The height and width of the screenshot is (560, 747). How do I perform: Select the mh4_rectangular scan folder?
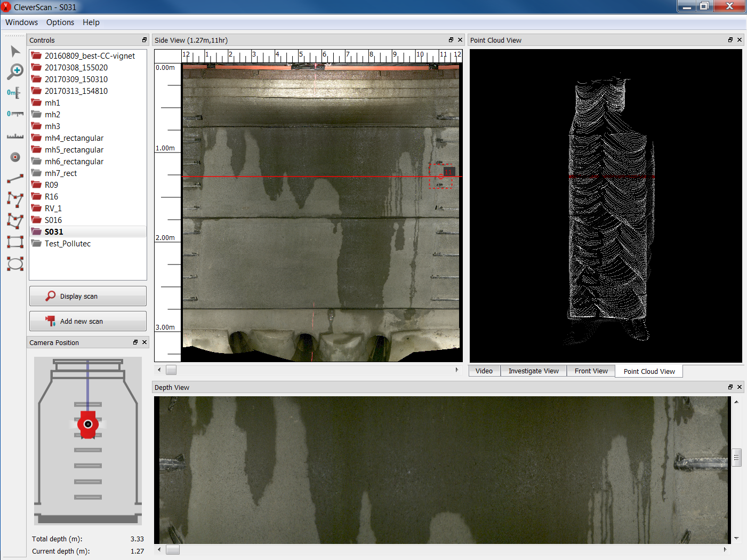tap(74, 138)
